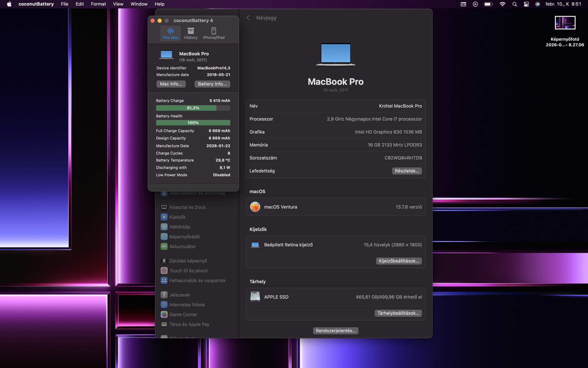Open Akkumulátor in the settings sidebar
Image resolution: width=588 pixels, height=368 pixels.
click(178, 247)
